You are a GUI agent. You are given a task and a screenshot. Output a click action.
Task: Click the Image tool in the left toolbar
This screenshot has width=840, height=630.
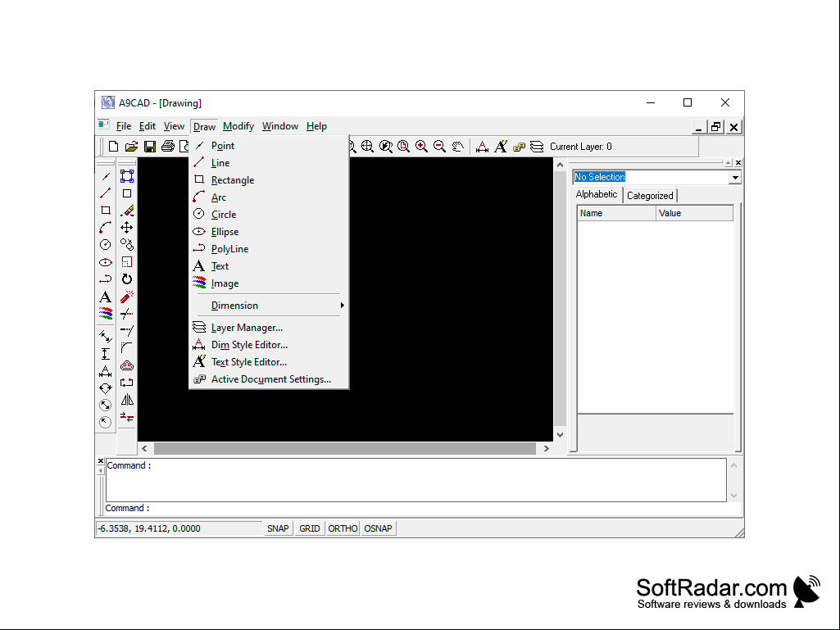(x=106, y=314)
